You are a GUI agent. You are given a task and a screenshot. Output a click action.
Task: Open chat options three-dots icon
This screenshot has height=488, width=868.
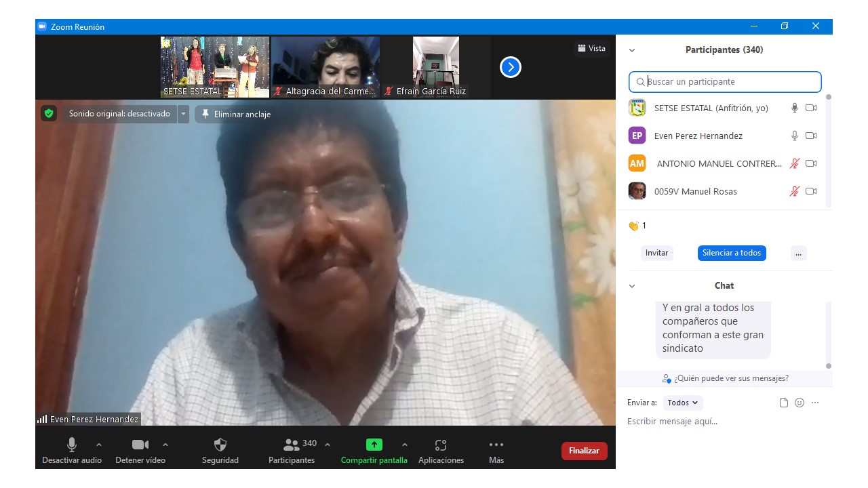[x=815, y=403]
